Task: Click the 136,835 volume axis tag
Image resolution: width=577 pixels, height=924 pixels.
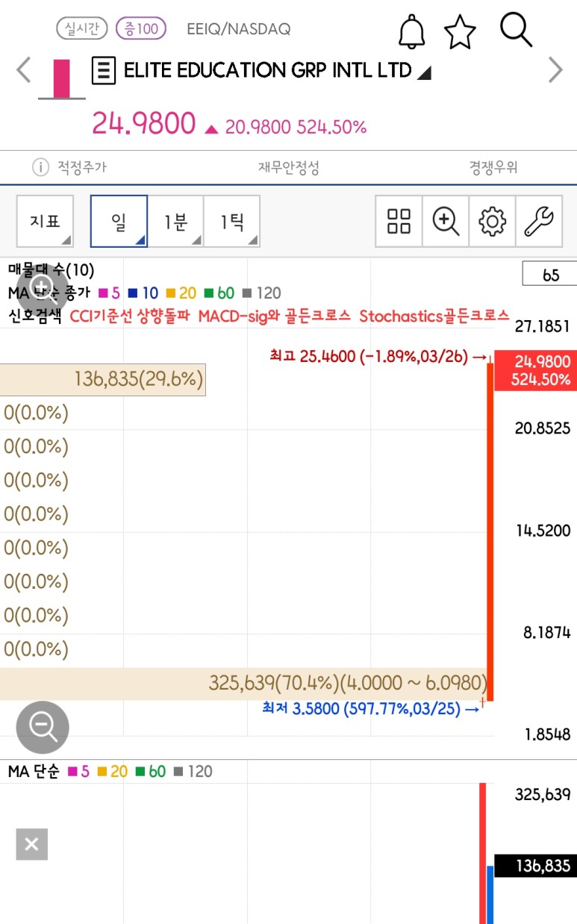Action: point(535,866)
